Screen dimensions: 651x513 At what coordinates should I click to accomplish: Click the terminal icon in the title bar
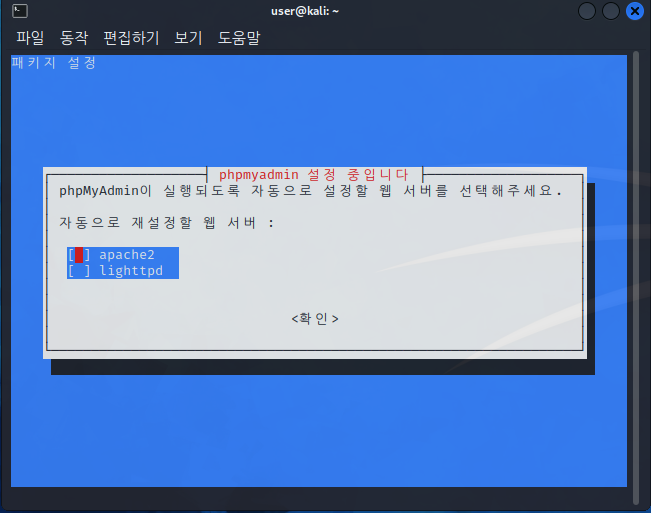(x=20, y=11)
